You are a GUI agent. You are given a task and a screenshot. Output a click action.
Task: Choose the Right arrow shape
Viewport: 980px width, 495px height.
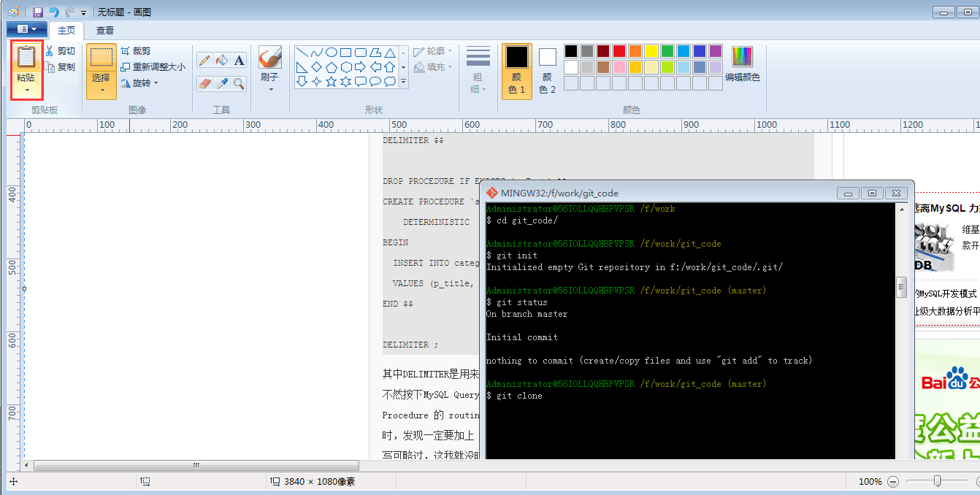(360, 67)
